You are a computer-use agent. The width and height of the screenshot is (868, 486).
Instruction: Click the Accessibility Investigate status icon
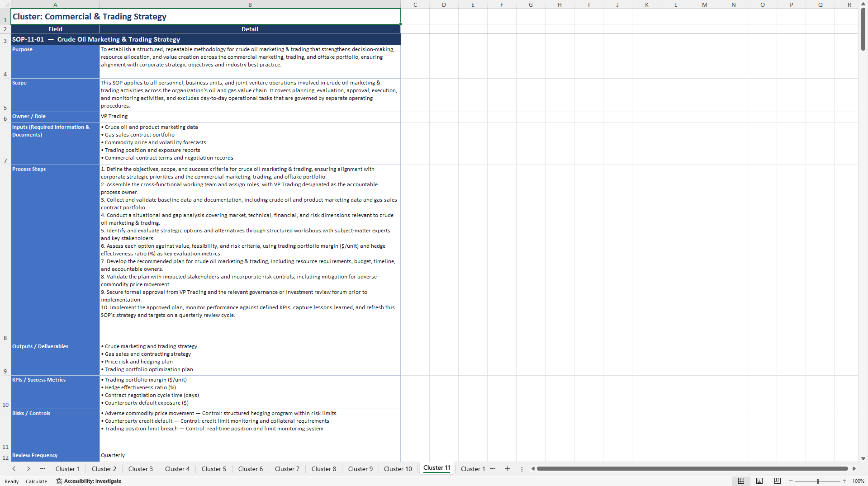pos(59,481)
